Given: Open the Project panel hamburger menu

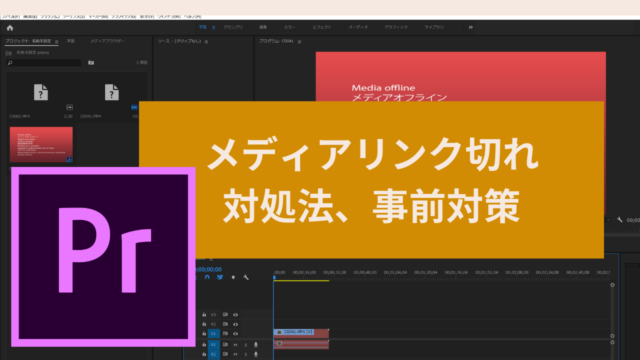Looking at the screenshot, I should (x=56, y=41).
